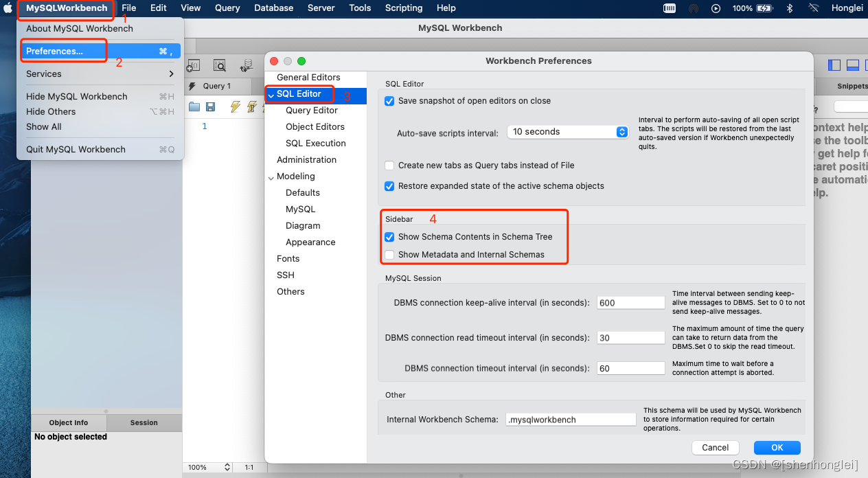Click the Bluetooth icon in menu bar
The image size is (868, 478).
click(790, 8)
